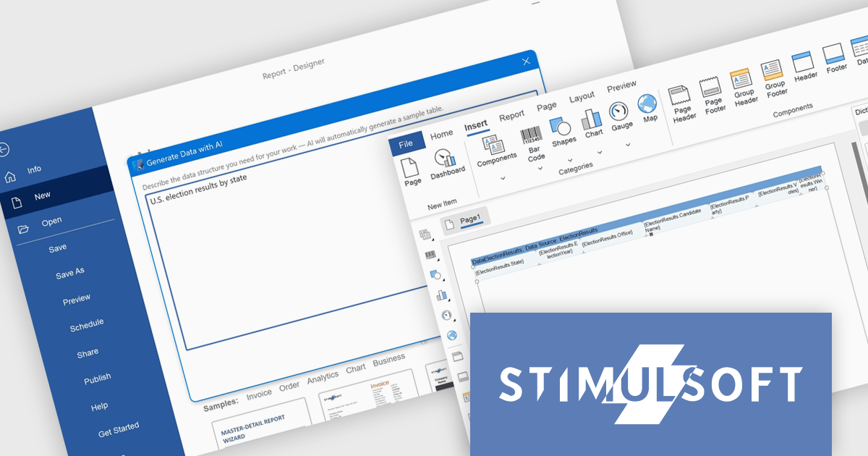
Task: Insert a Header band
Action: [803, 62]
